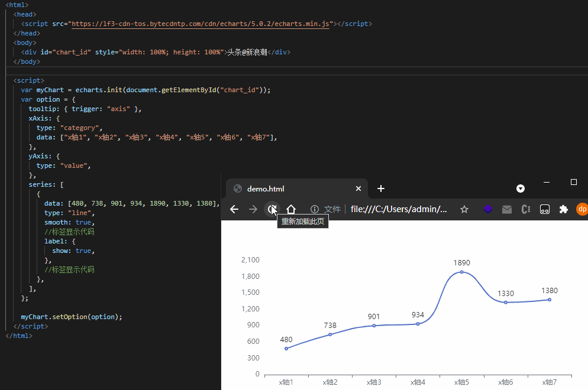
Task: Click the address bar file URL
Action: click(x=399, y=209)
